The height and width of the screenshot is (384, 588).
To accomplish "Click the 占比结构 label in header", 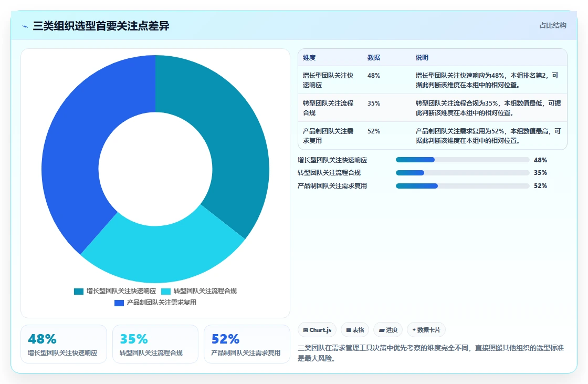I will click(552, 26).
